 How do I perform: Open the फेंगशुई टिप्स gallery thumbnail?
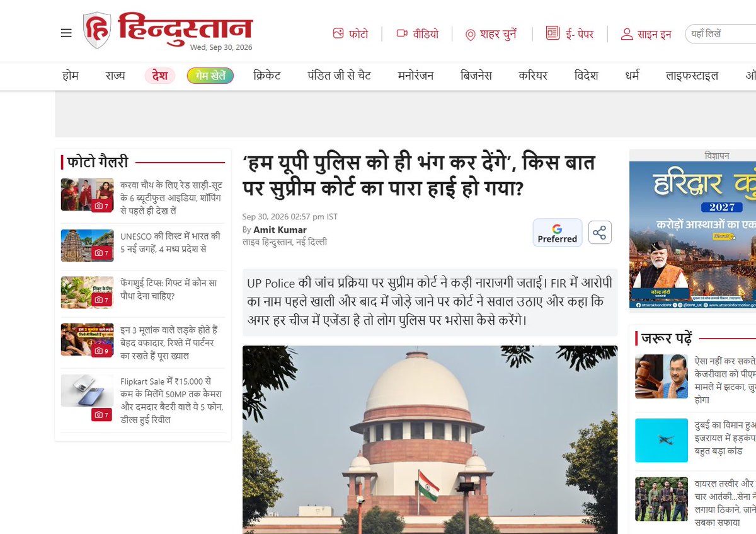point(87,293)
